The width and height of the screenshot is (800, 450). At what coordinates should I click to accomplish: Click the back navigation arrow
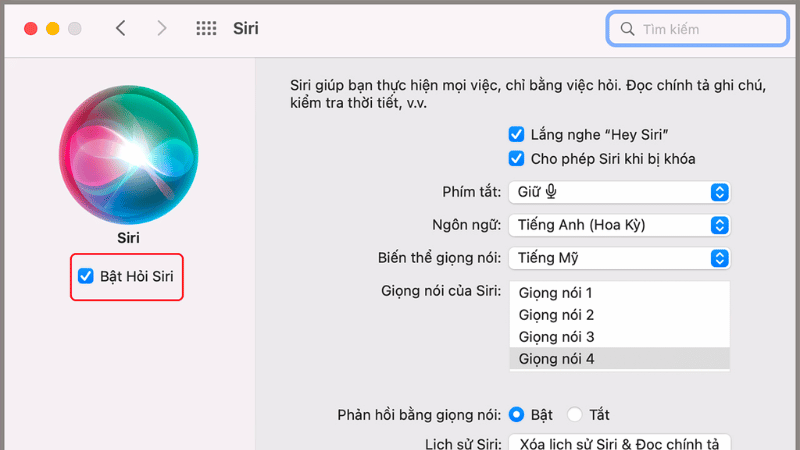[121, 29]
